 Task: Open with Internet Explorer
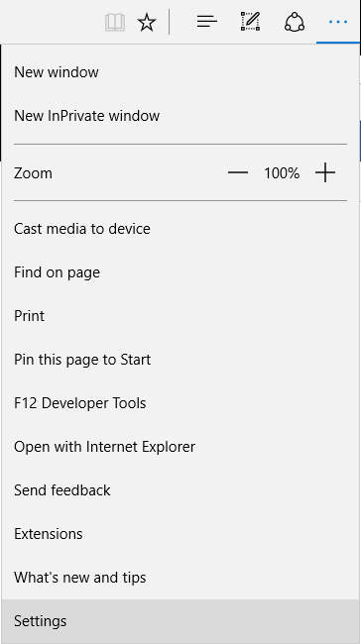pyautogui.click(x=180, y=447)
